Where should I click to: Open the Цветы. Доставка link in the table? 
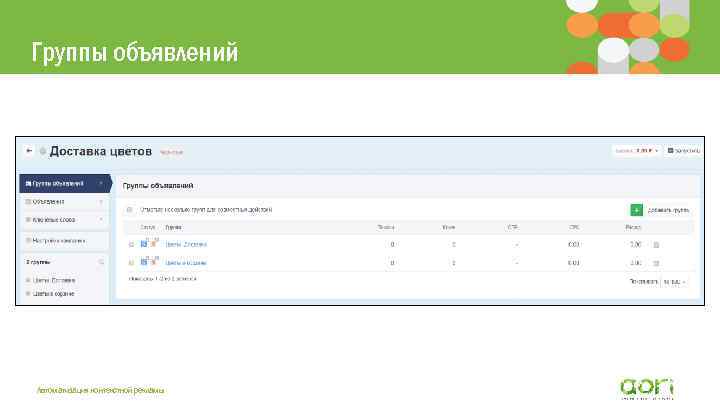coord(186,244)
